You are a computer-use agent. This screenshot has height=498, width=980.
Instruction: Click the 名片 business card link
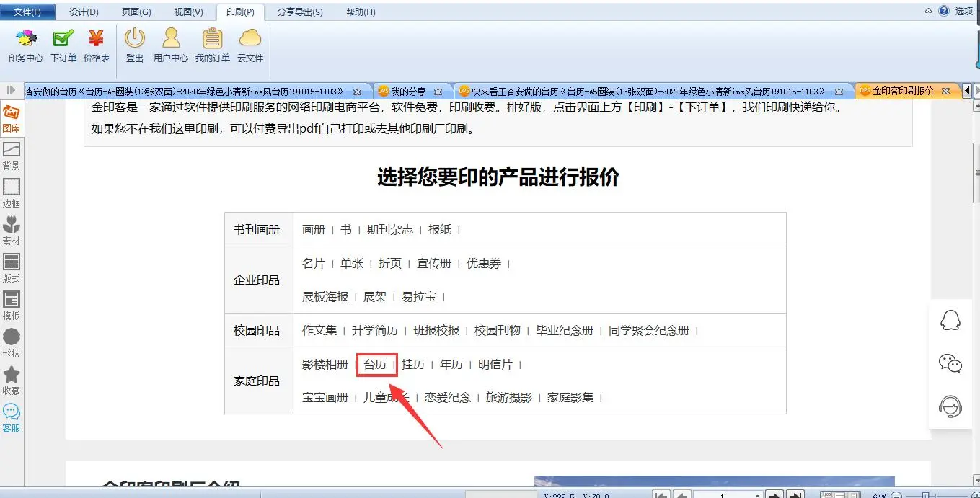tap(314, 264)
